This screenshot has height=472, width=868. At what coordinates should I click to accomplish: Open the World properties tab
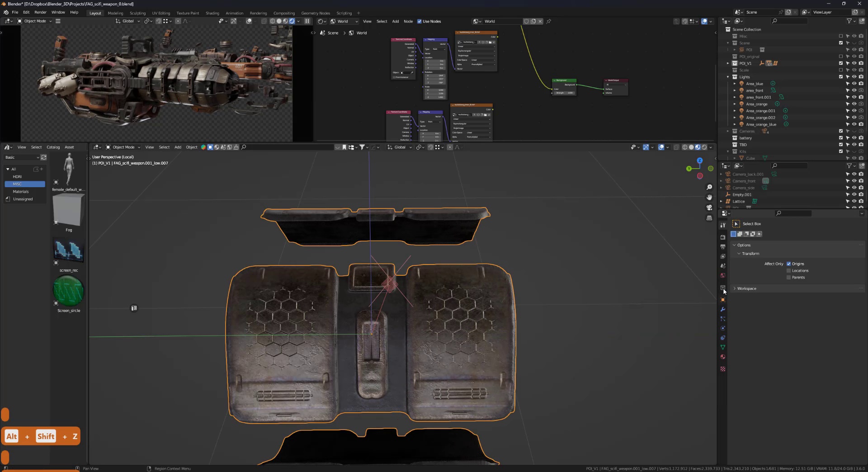pyautogui.click(x=723, y=275)
